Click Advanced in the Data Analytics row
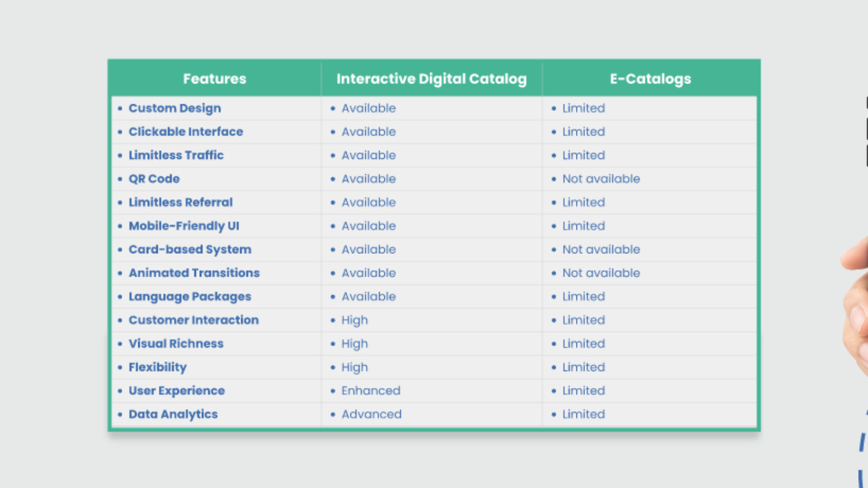Viewport: 868px width, 488px height. point(371,414)
